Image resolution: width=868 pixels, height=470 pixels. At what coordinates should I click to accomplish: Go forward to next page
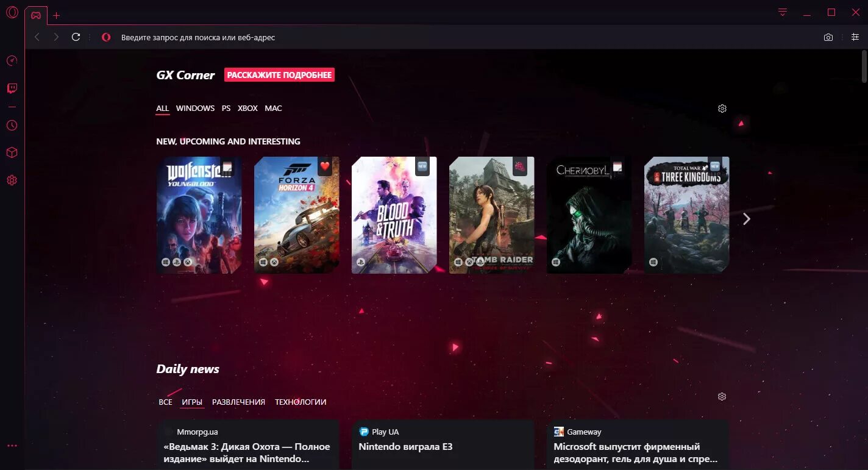[56, 37]
